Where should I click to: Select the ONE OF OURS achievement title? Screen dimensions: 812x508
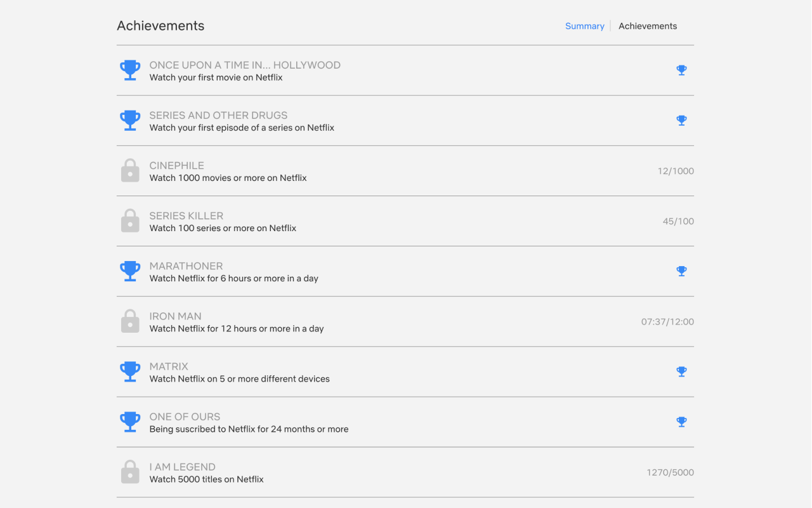point(185,416)
